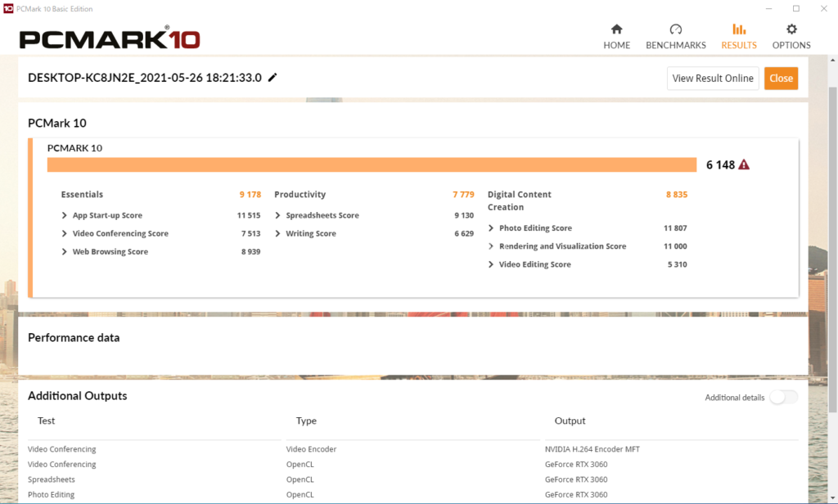Click the Performance data heading
Screen dimensions: 838x504
click(x=74, y=338)
